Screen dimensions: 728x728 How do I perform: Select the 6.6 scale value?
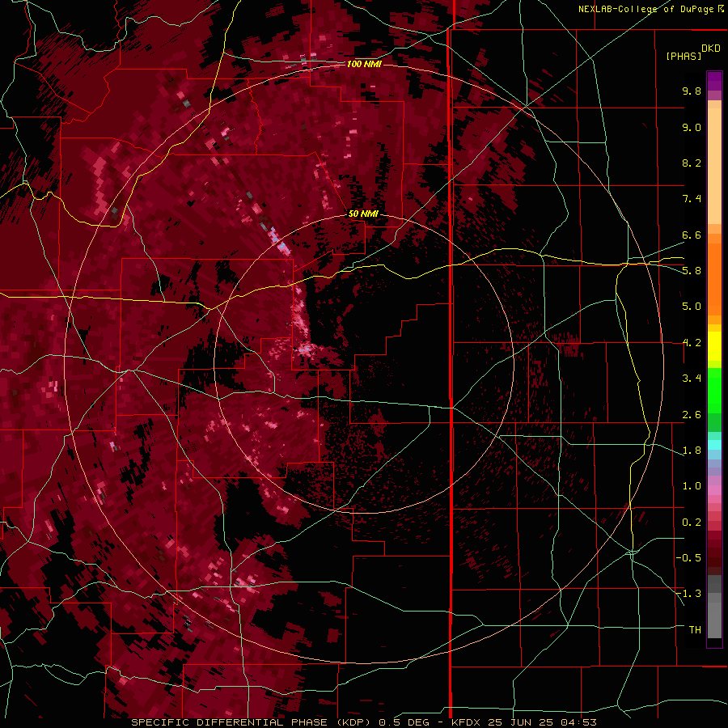[x=692, y=235]
